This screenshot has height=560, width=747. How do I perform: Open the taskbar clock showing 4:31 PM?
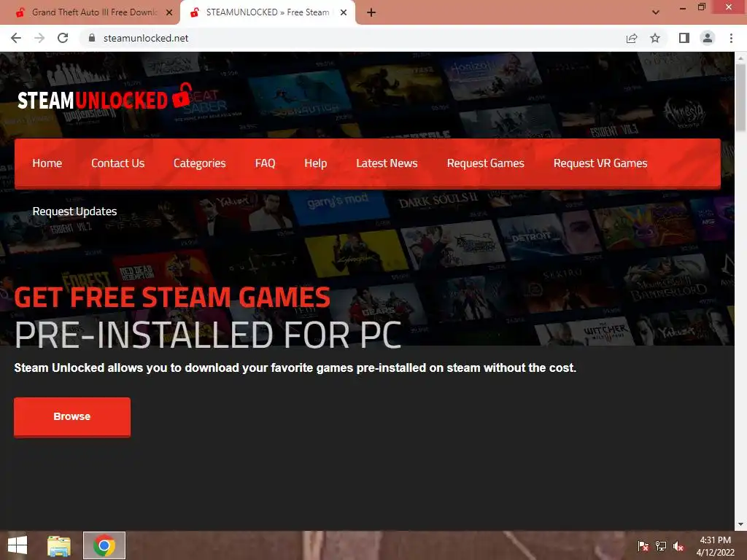click(715, 546)
